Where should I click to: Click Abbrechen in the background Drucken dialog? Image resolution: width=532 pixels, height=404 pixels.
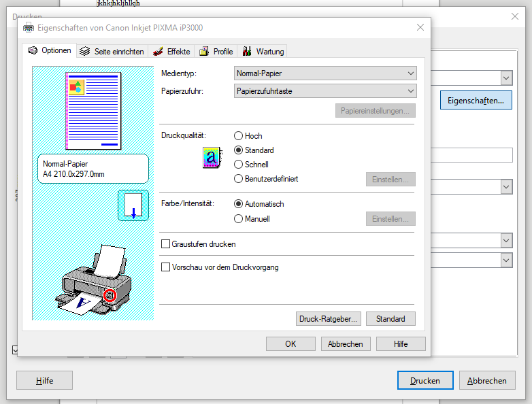click(x=487, y=381)
